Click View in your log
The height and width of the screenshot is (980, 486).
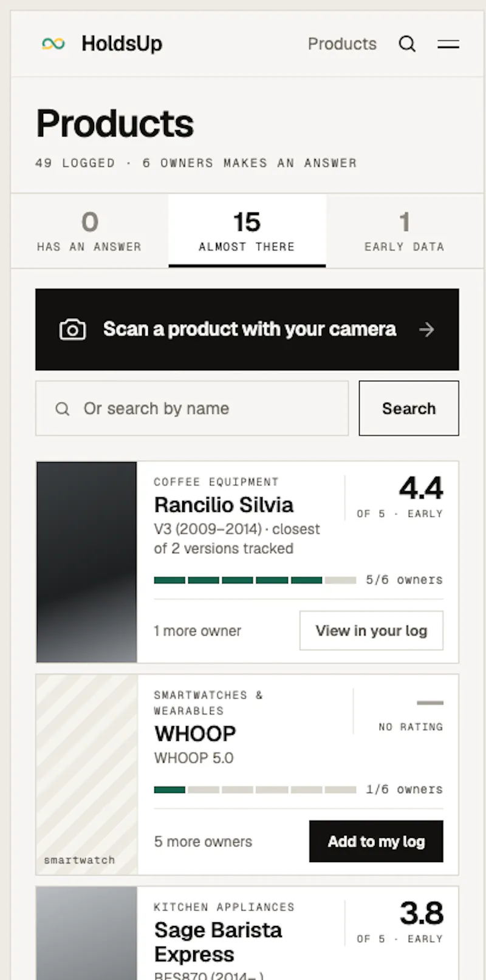(x=371, y=631)
